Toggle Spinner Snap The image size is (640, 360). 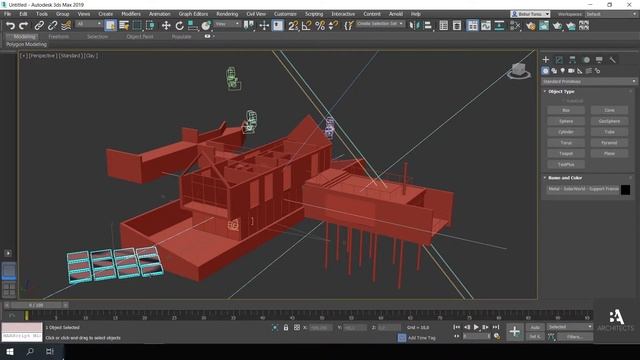tap(333, 26)
